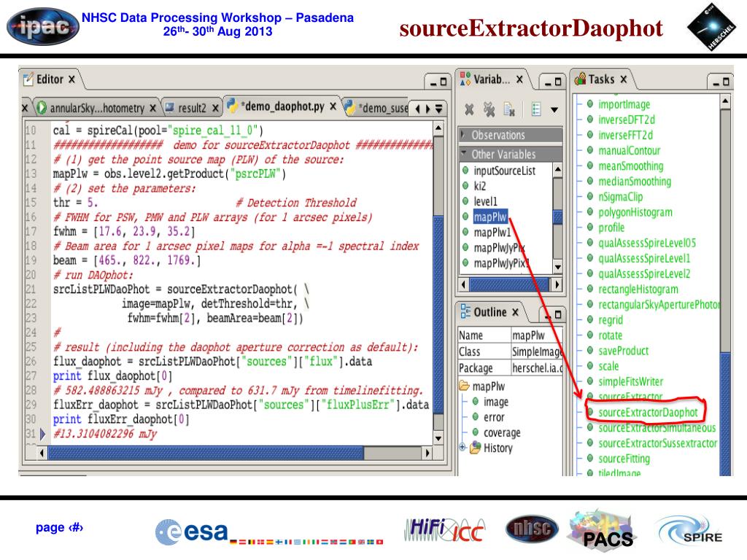Screen dimensions: 747x560
Task: Select the ki2 variable
Action: [x=480, y=186]
